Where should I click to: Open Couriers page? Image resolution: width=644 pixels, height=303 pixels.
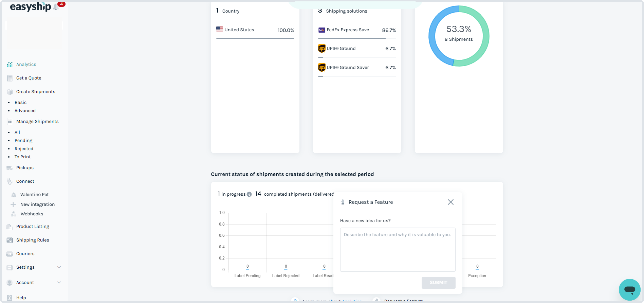coord(25,254)
